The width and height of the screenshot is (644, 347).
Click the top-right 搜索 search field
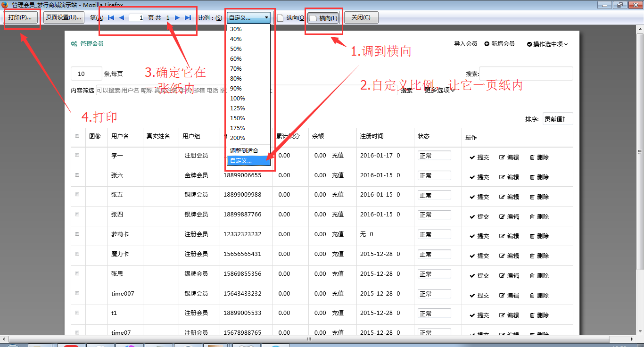tap(526, 74)
